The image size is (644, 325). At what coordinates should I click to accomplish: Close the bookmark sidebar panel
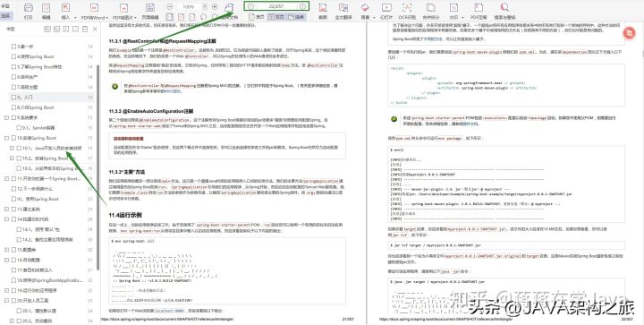(95, 29)
